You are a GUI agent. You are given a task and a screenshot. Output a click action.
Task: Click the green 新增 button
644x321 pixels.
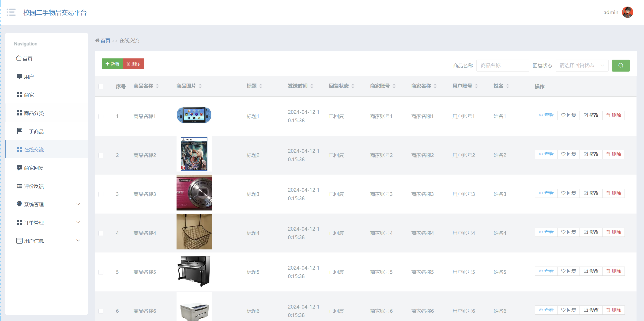tap(112, 64)
